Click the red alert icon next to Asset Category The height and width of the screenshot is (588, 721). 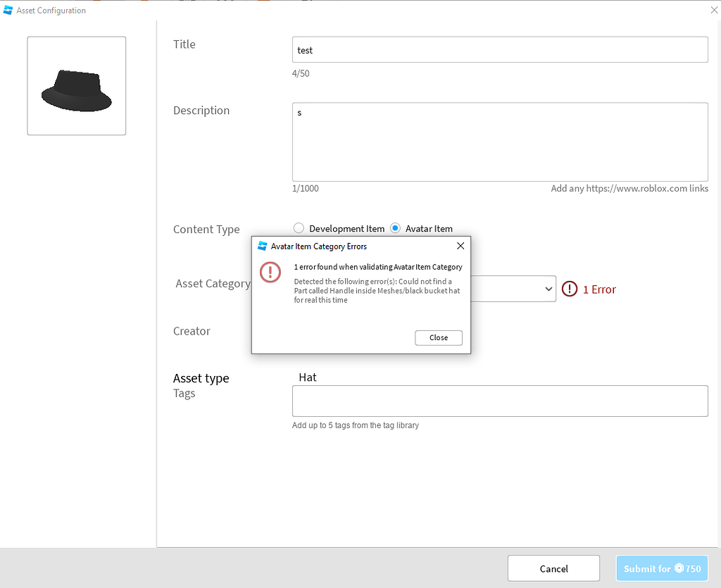[x=570, y=289]
